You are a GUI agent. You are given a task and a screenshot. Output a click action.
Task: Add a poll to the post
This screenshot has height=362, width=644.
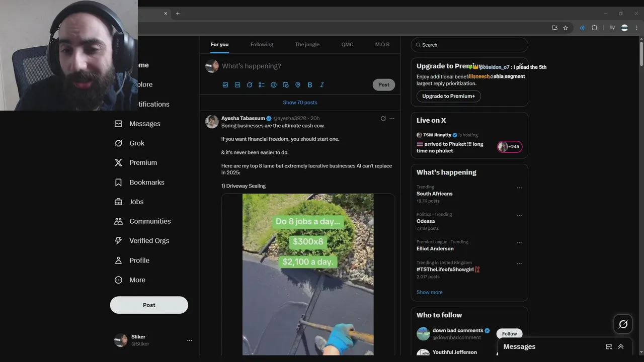pos(262,85)
